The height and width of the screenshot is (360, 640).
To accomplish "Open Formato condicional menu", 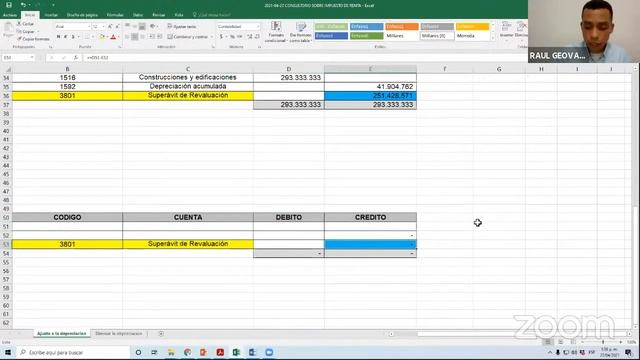I will (276, 32).
